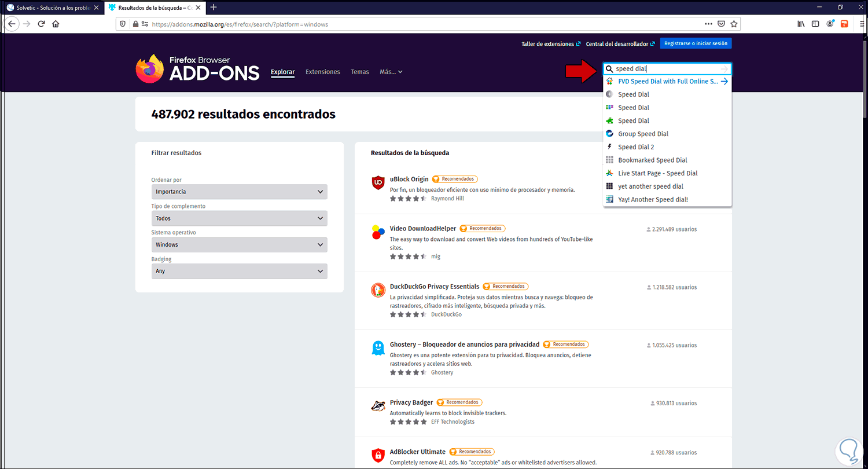Open the page actions three-dot menu
Image resolution: width=868 pixels, height=469 pixels.
(x=708, y=24)
